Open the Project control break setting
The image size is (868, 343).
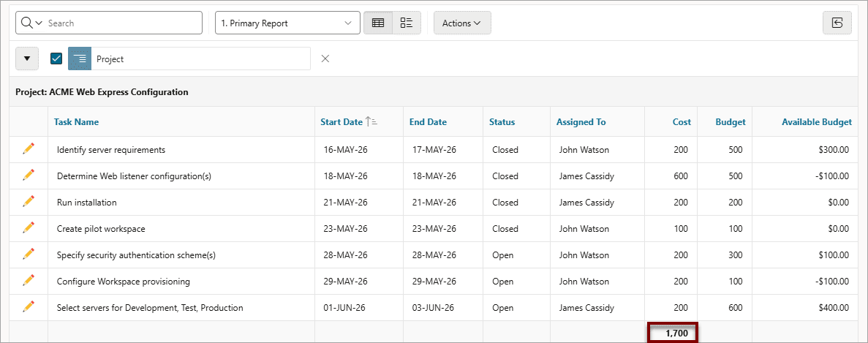coord(200,59)
